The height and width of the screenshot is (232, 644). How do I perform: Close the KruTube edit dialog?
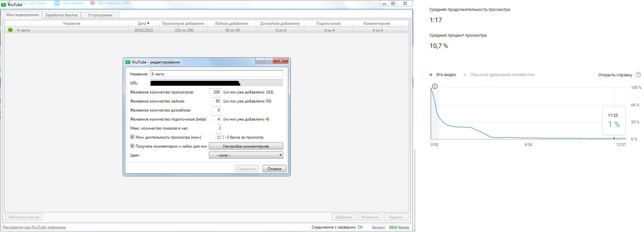[282, 61]
